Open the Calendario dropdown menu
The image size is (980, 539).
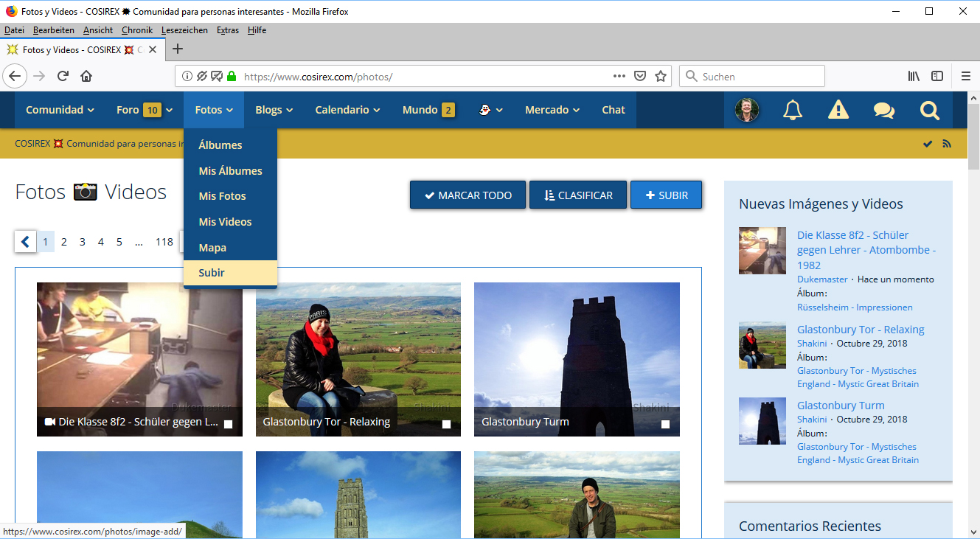coord(347,110)
